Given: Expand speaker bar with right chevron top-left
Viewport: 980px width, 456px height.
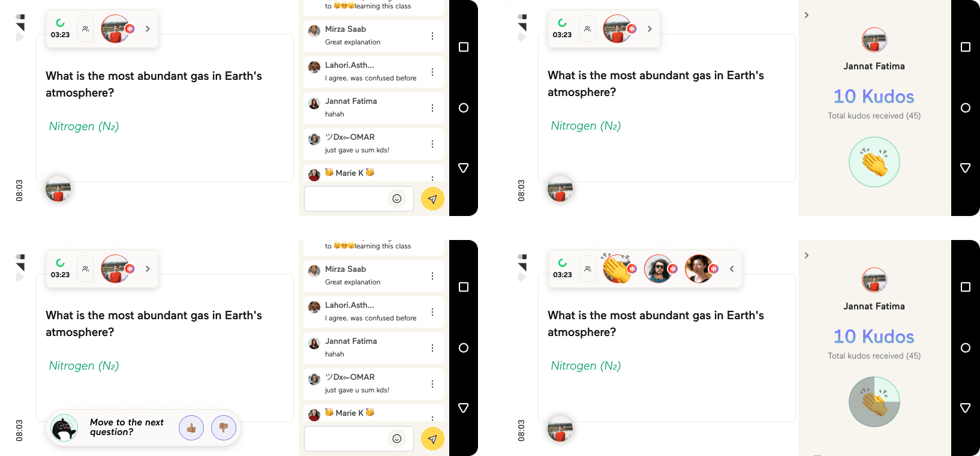Looking at the screenshot, I should tap(148, 29).
